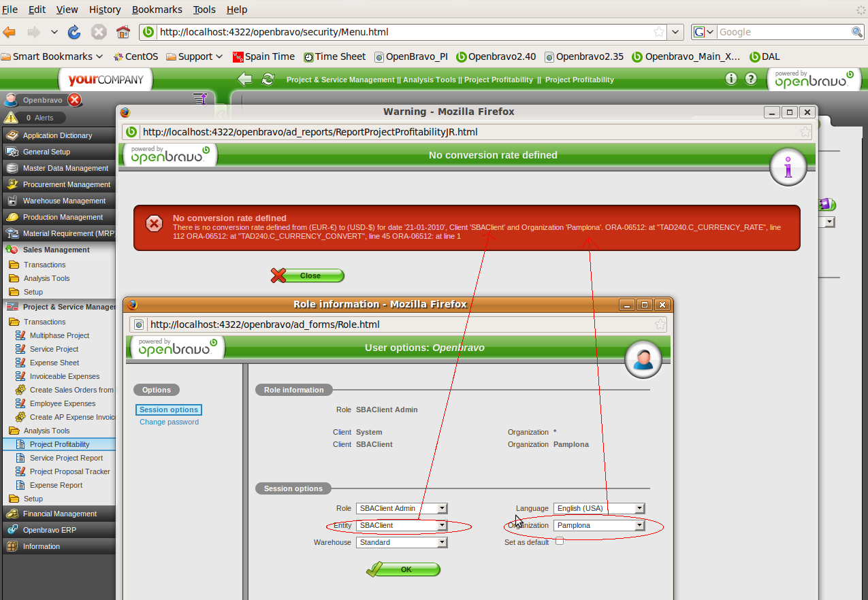Open Smart Bookmarks folder dropdown
Screen dimensions: 868x600
(x=52, y=56)
